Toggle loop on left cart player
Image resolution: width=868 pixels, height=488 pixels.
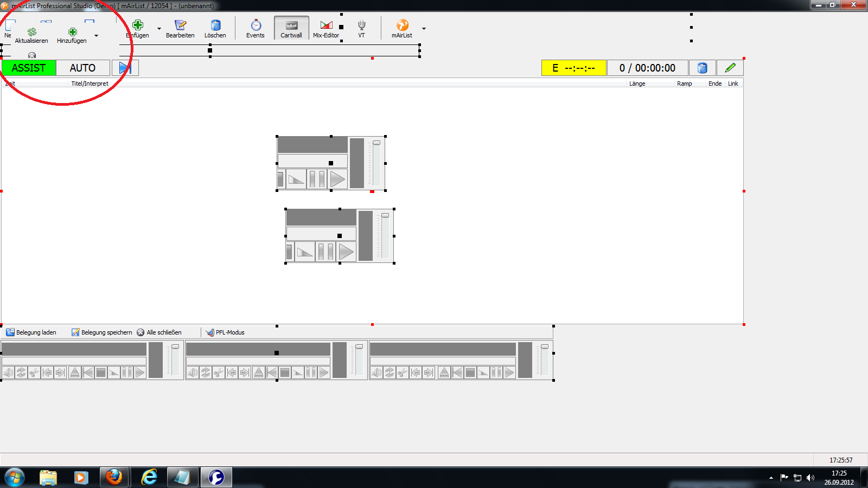point(21,373)
